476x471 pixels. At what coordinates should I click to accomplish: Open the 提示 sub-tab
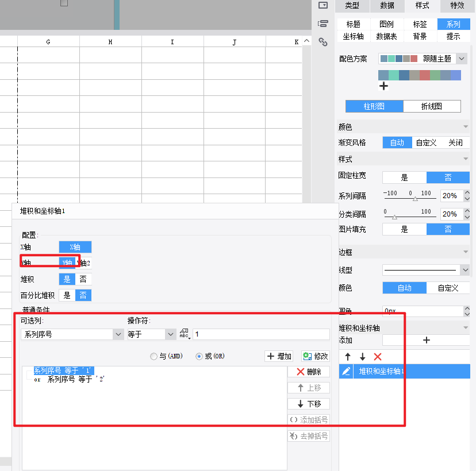(453, 36)
